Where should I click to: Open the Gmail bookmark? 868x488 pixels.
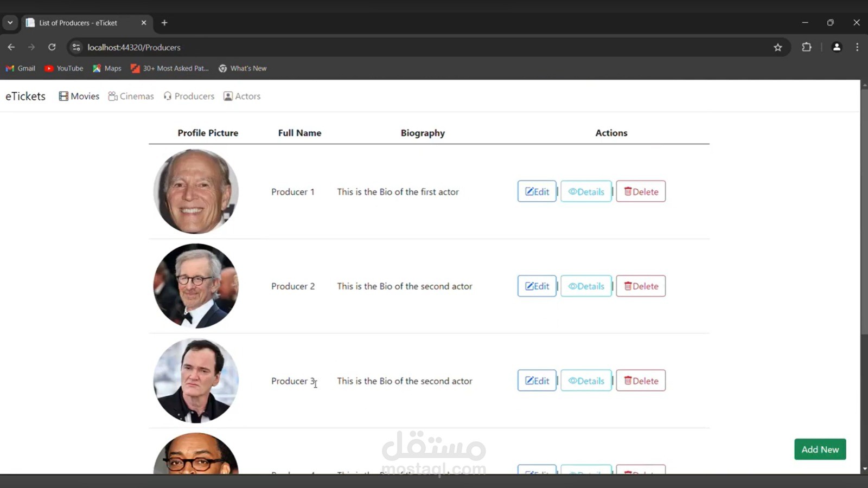pyautogui.click(x=21, y=68)
